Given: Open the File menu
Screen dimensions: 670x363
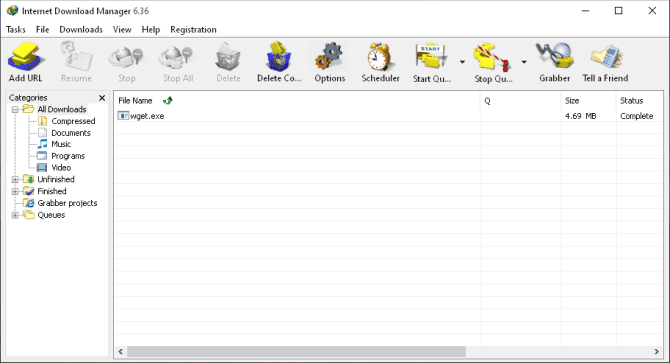Looking at the screenshot, I should (42, 29).
